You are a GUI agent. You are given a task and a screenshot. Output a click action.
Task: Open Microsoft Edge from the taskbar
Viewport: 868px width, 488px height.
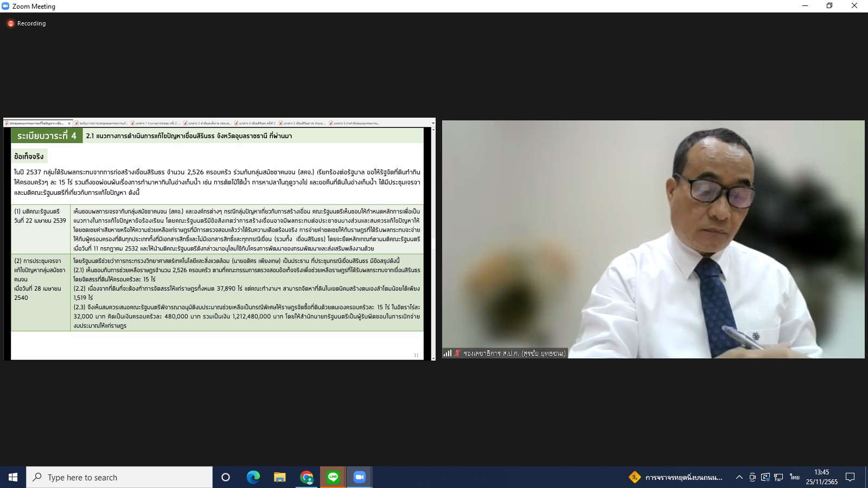pyautogui.click(x=253, y=477)
